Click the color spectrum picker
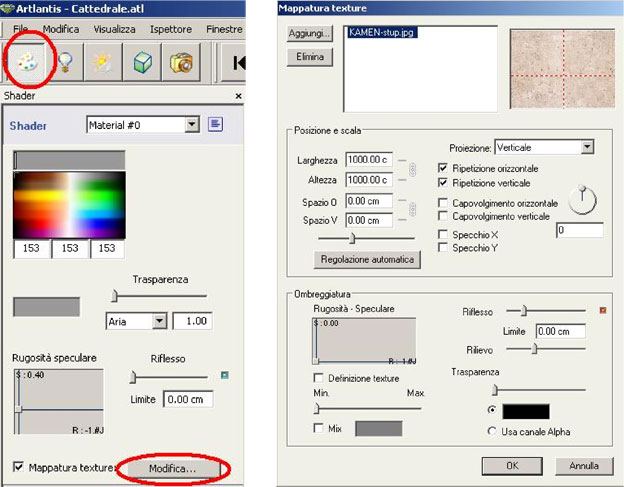Screen dimensions: 624x487 click(69, 204)
